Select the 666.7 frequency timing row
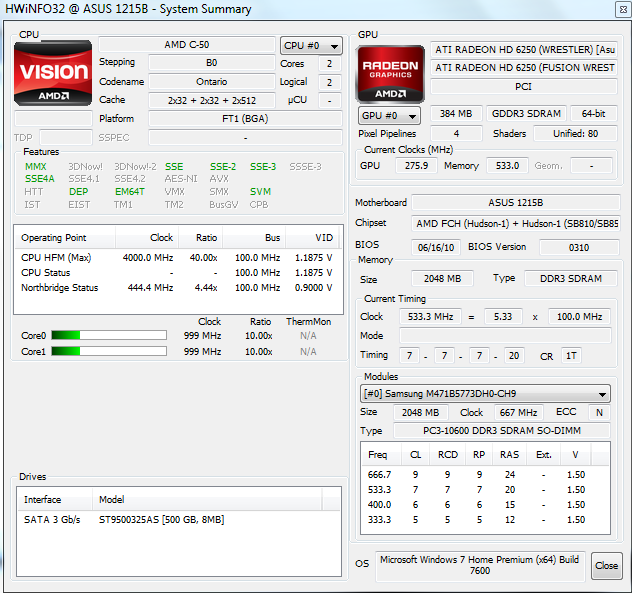 (485, 475)
